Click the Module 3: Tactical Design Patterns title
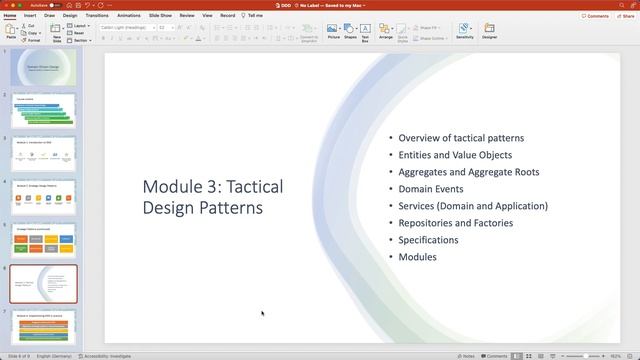 (213, 197)
